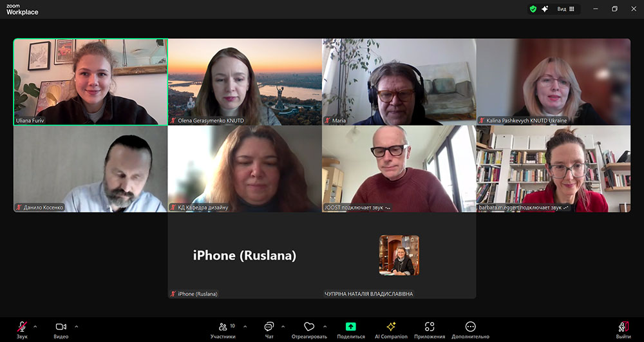Select the JOOST video tile

coord(399,169)
